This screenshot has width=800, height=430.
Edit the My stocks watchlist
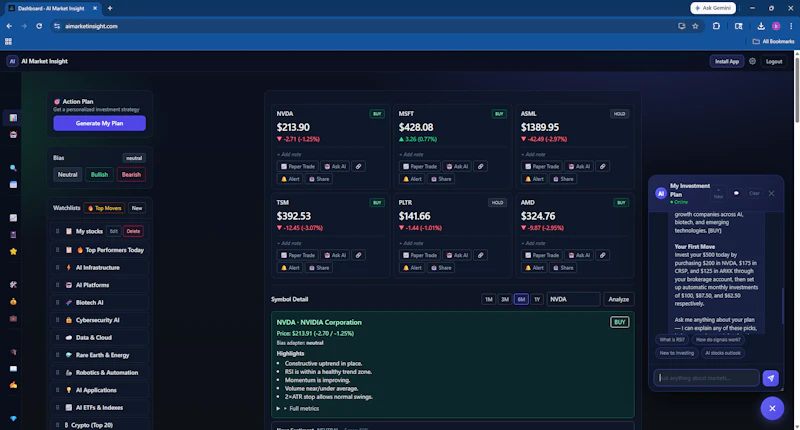pos(114,231)
